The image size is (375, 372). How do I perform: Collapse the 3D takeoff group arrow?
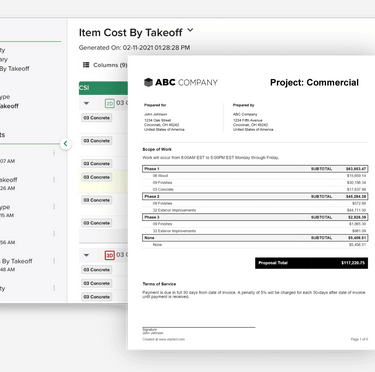click(87, 255)
